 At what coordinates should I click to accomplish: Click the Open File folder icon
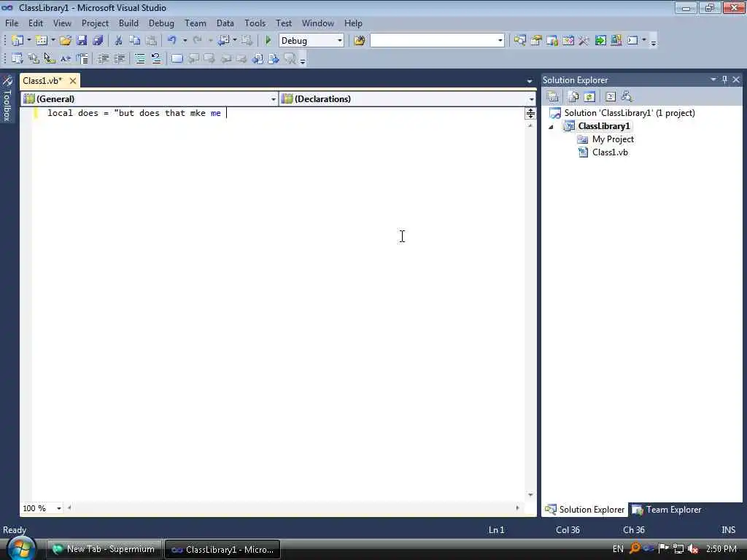tap(65, 41)
